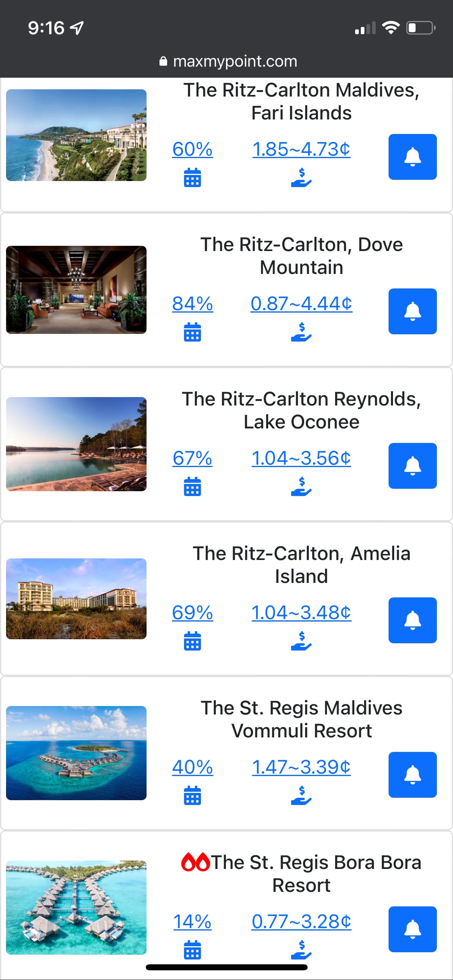
Task: Set price alert for Ritz-Carlton Dove Mountain
Action: (412, 311)
